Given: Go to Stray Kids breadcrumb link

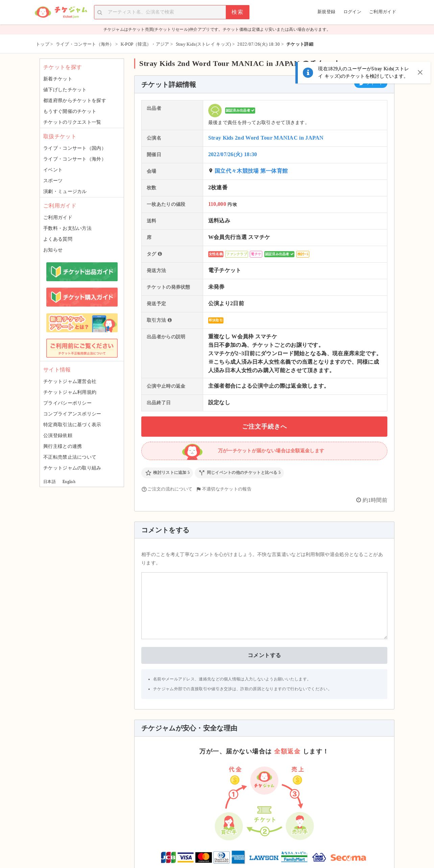Looking at the screenshot, I should pyautogui.click(x=203, y=44).
